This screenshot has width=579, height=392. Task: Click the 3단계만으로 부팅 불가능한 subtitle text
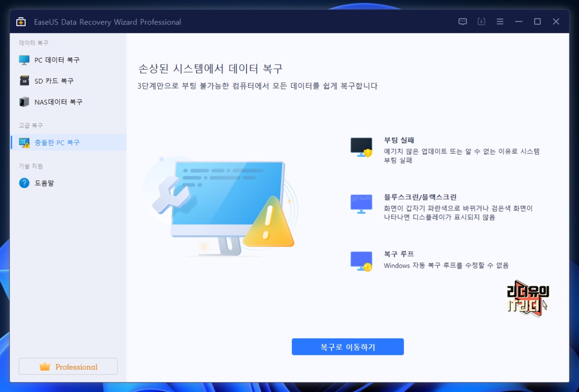click(x=257, y=86)
